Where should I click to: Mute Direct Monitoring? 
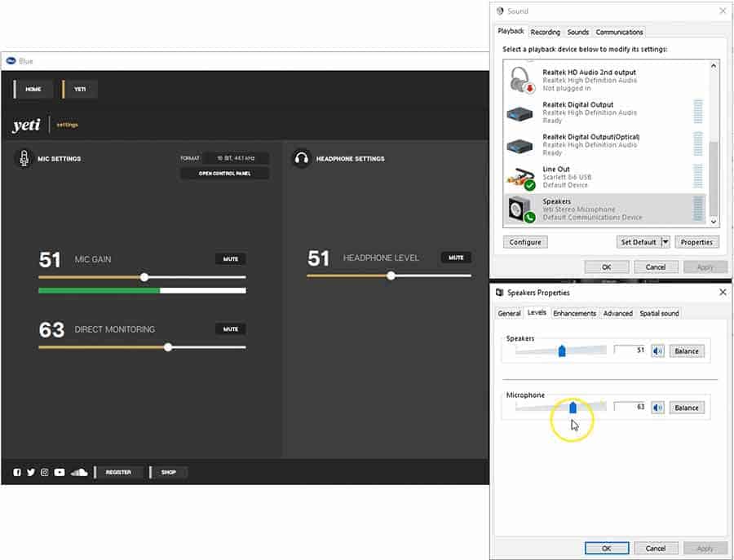[x=230, y=329]
